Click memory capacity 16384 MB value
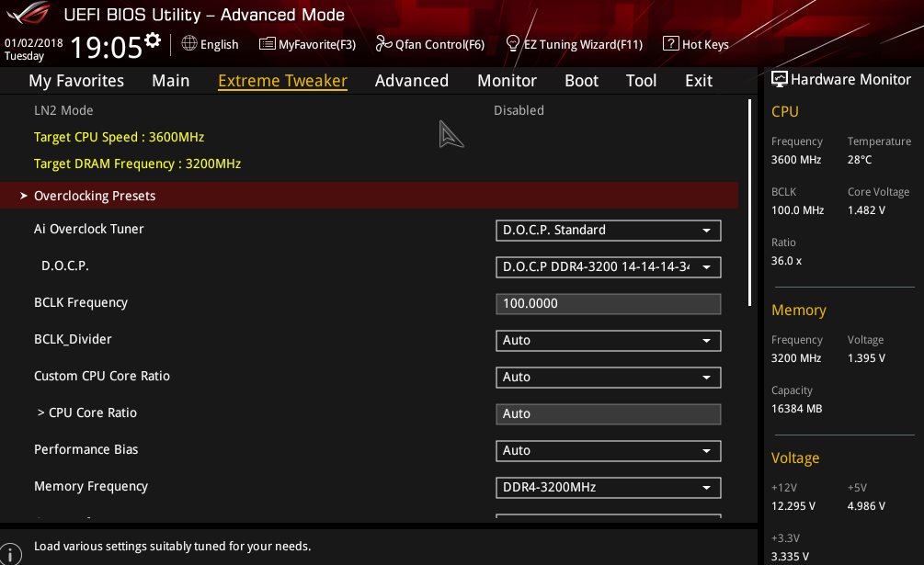The image size is (924, 565). [797, 409]
